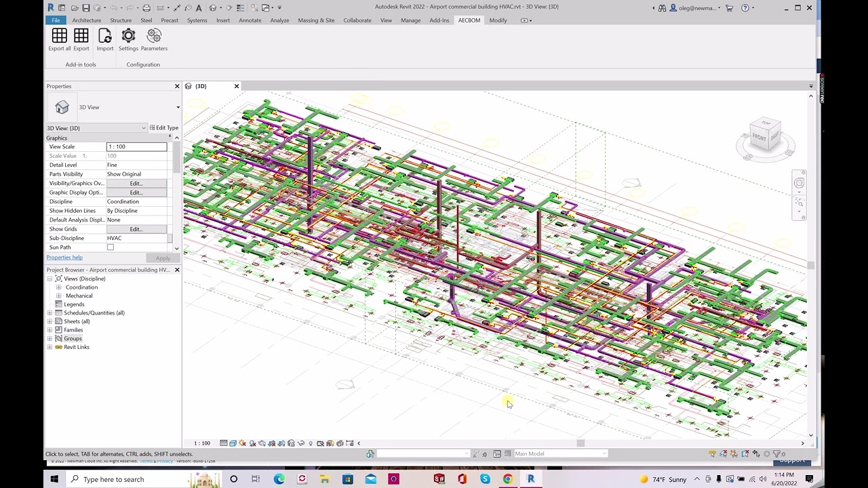Close the Project Browser panel
The height and width of the screenshot is (488, 868).
[177, 270]
